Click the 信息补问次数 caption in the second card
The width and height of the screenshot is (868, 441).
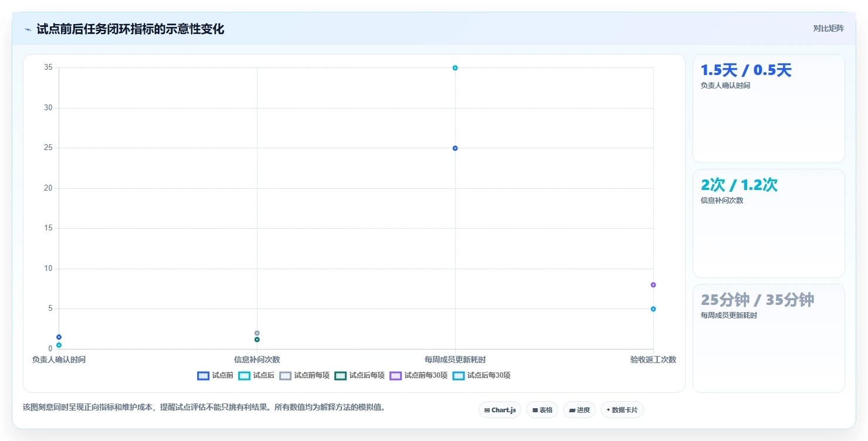(x=721, y=201)
